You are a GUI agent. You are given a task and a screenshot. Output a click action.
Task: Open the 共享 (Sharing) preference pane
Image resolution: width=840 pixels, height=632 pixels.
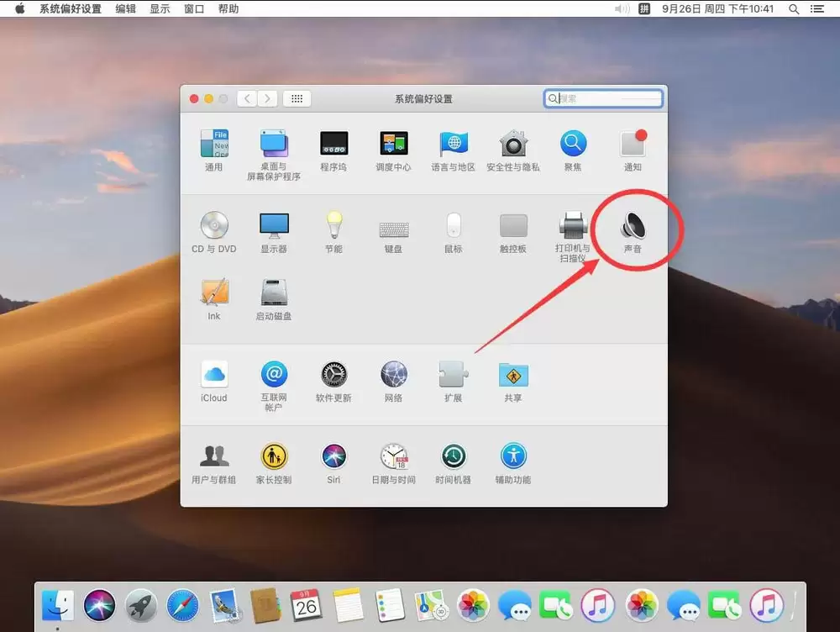(513, 381)
